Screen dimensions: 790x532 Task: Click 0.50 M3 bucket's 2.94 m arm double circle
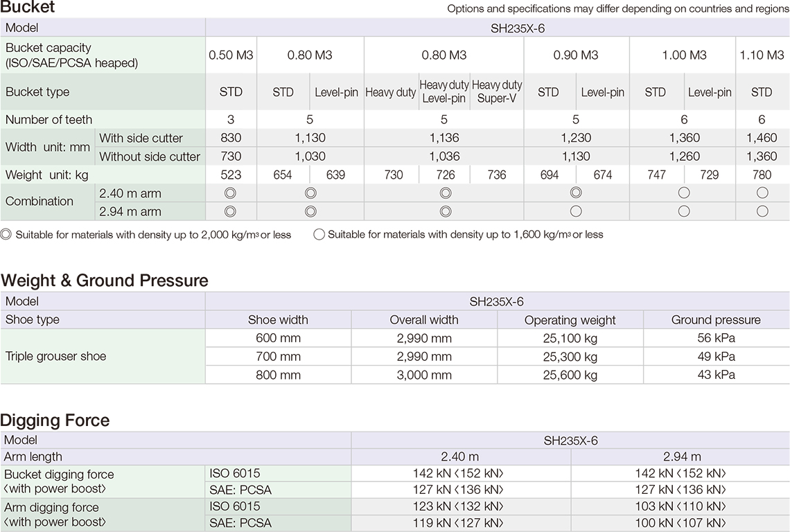tap(231, 211)
